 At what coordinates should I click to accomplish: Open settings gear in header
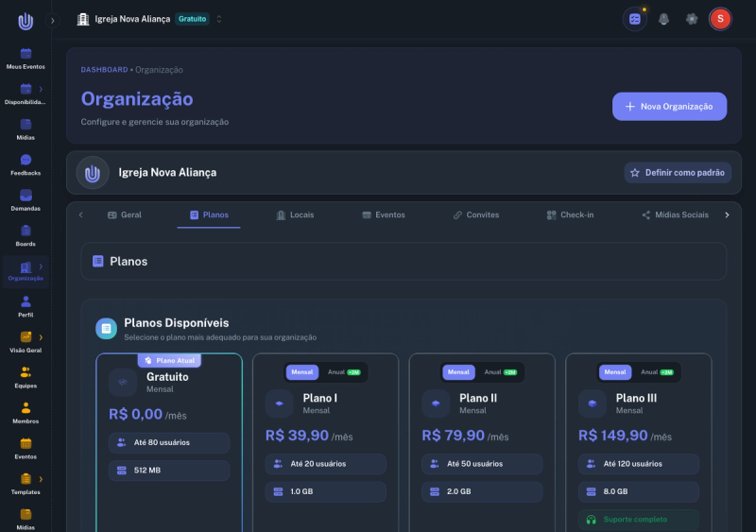point(692,19)
